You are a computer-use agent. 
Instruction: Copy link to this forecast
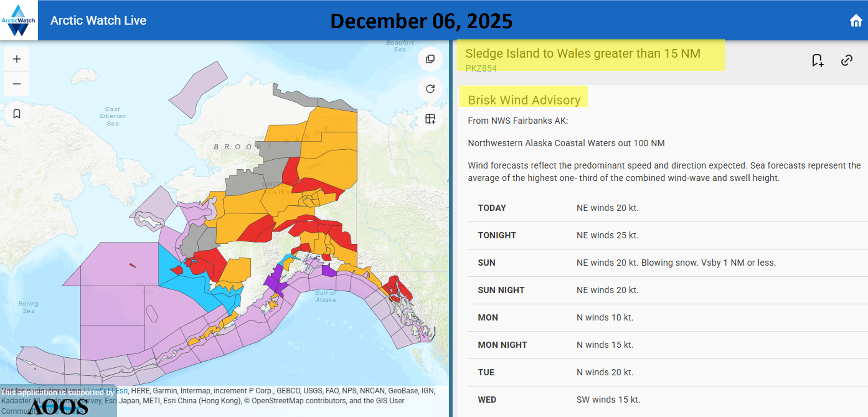pos(846,60)
